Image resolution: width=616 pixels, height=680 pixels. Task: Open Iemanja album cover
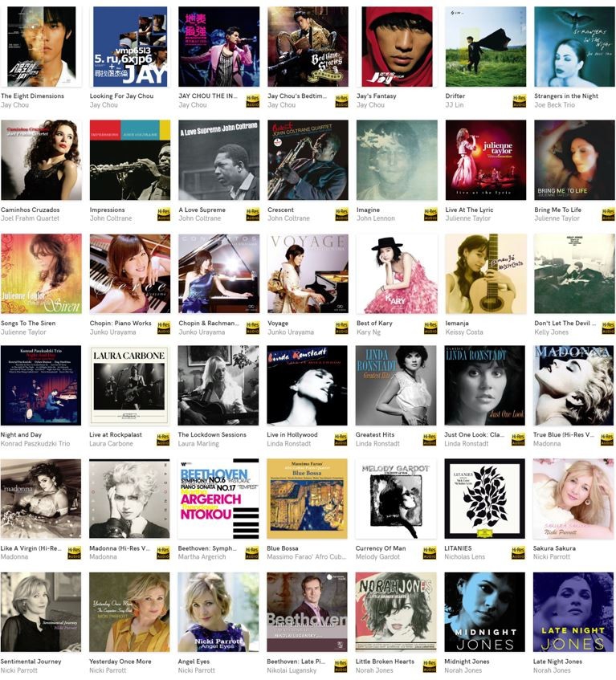tap(485, 274)
